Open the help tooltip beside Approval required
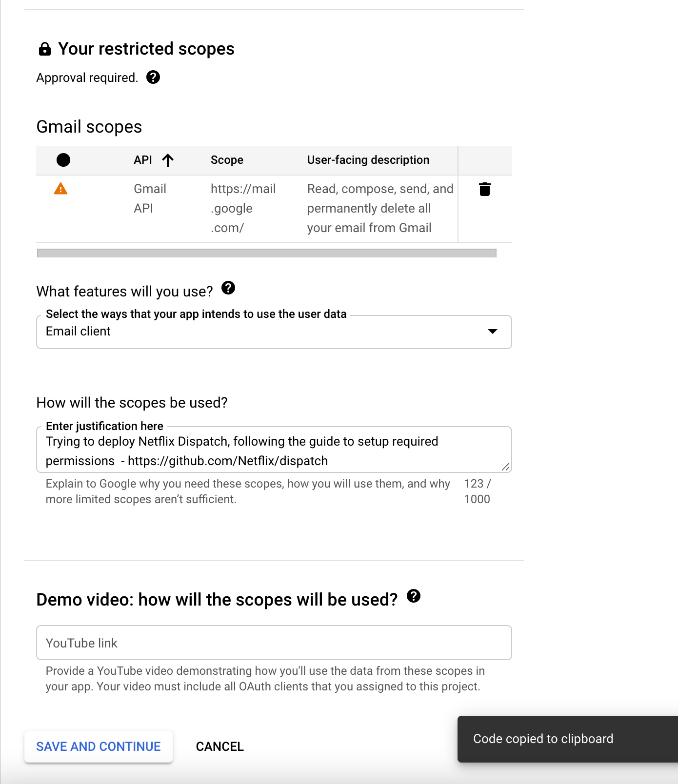 (x=154, y=77)
